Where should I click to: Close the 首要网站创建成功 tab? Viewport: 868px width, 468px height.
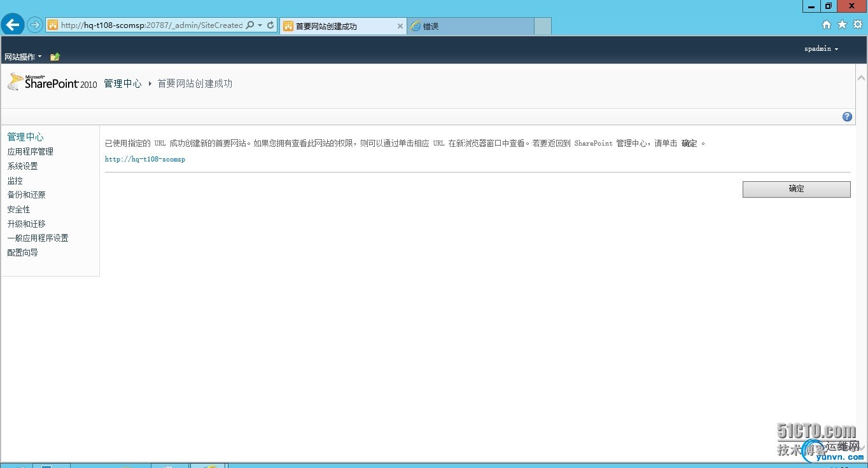point(400,26)
